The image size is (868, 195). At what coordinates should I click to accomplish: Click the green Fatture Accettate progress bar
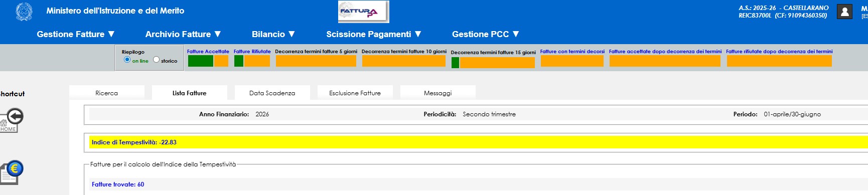(x=201, y=61)
